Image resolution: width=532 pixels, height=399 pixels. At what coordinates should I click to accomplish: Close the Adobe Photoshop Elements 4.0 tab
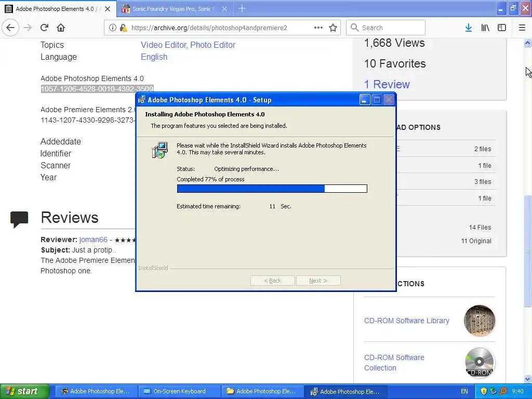click(108, 9)
